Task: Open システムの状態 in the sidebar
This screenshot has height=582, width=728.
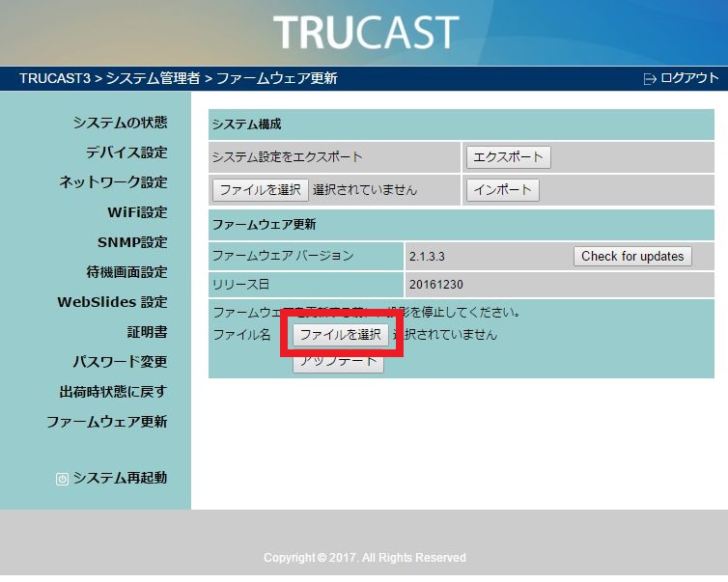Action: click(x=121, y=123)
